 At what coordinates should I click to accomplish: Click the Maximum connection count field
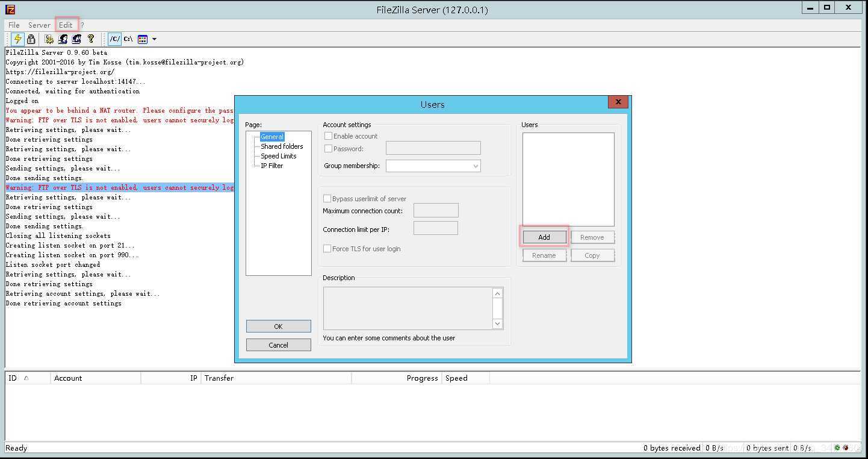coord(436,210)
